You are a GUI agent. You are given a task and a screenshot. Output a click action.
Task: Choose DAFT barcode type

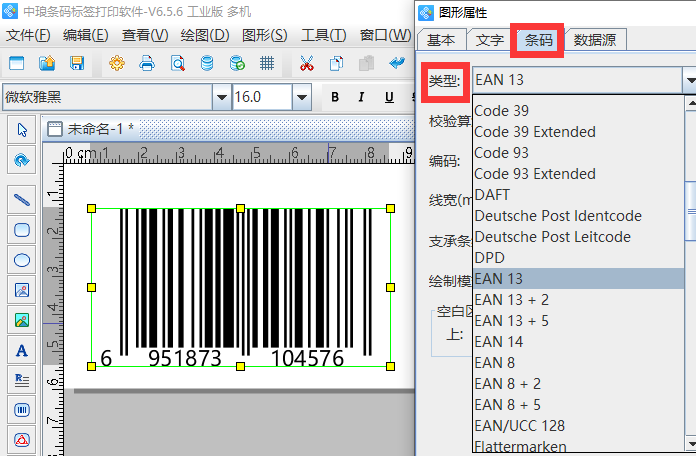tap(578, 194)
